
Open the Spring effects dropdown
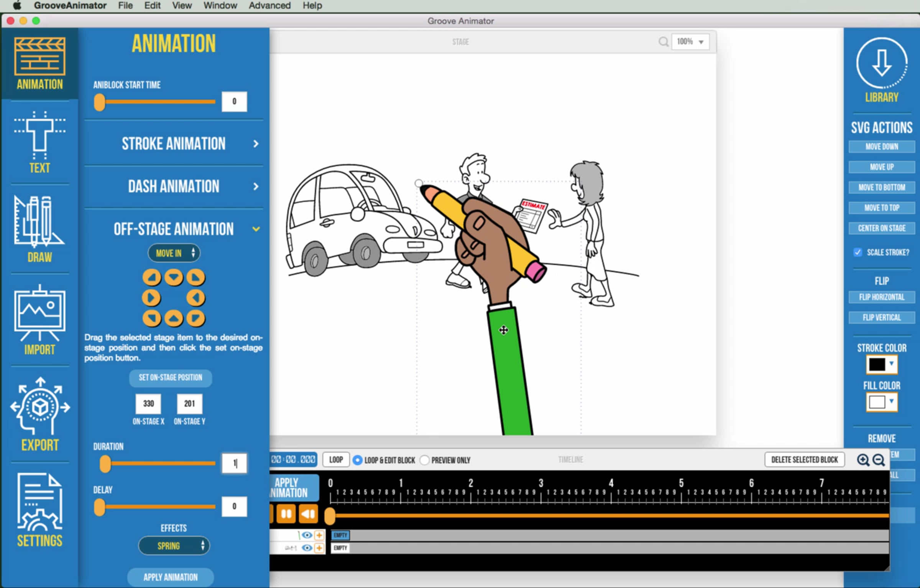174,545
